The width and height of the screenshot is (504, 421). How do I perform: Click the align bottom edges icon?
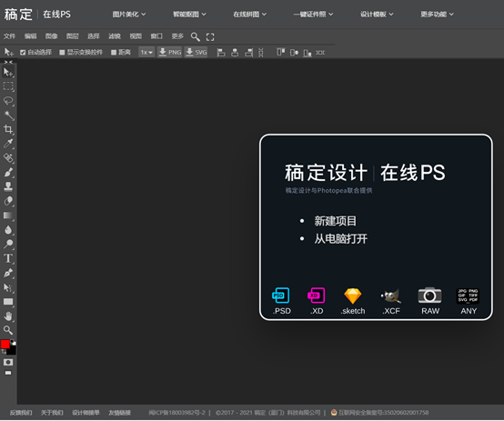point(307,53)
